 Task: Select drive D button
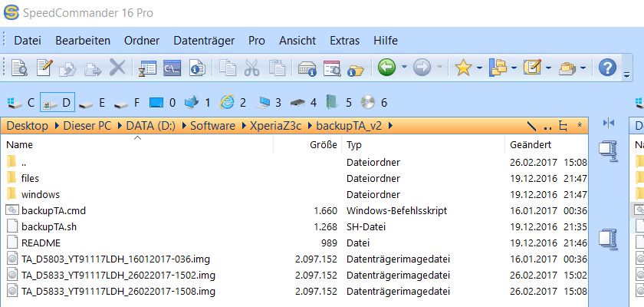[58, 102]
